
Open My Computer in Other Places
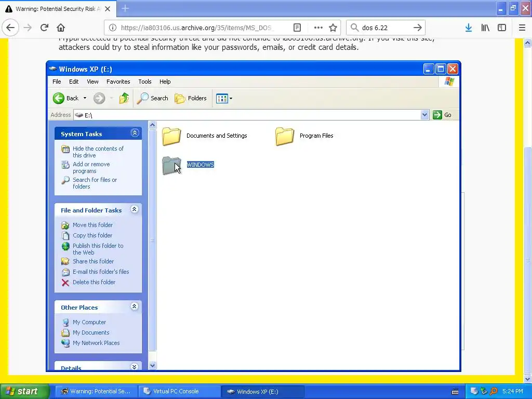(x=89, y=322)
